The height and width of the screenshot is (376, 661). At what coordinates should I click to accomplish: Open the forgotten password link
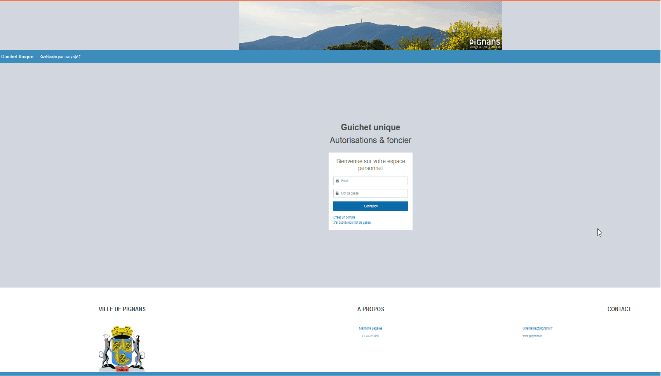click(352, 223)
